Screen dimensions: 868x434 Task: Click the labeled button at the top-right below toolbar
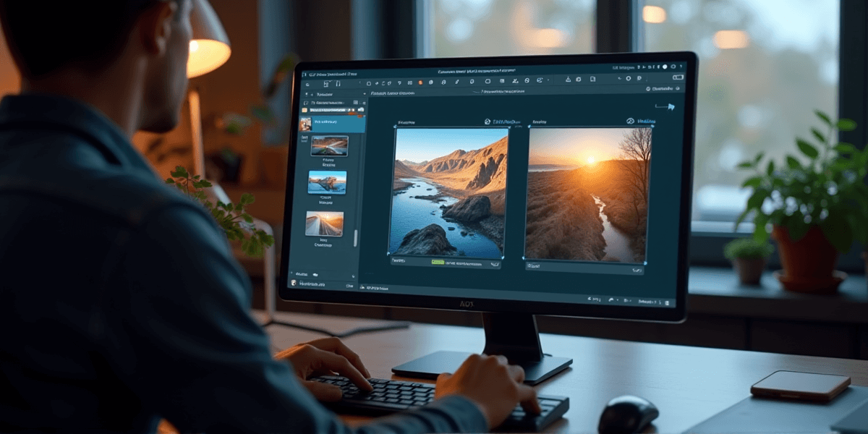[661, 88]
